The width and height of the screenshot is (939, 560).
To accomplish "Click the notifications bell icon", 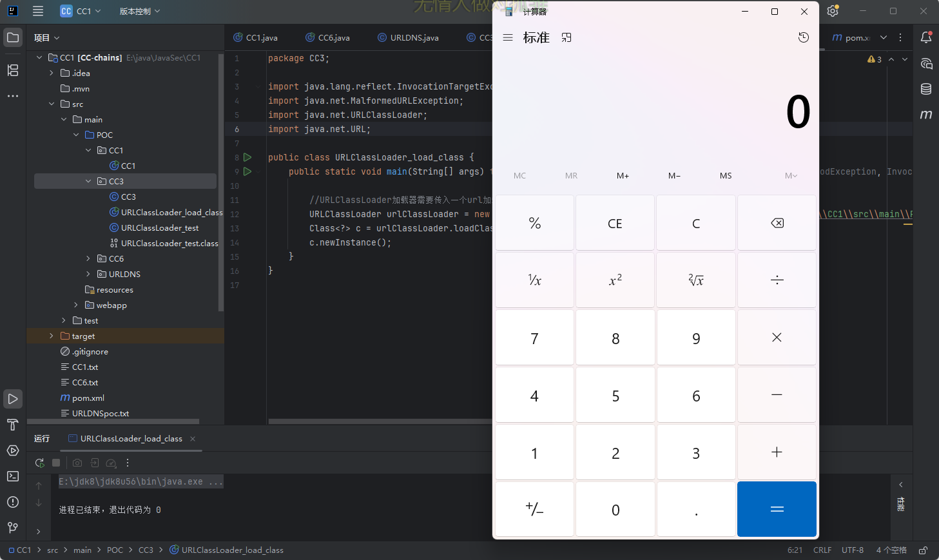I will point(926,37).
